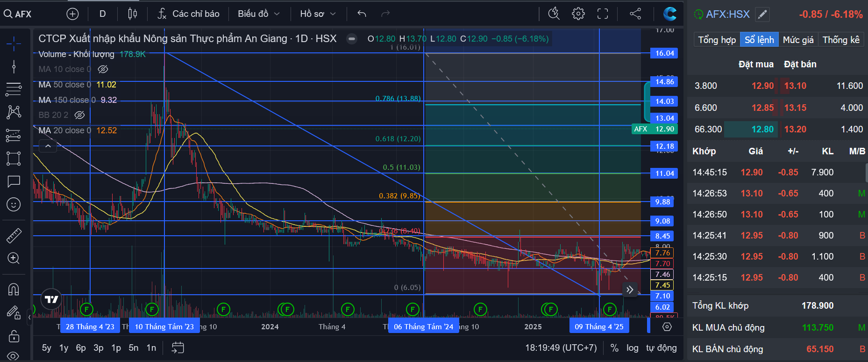Set chart range to 6p
This screenshot has width=868, height=362.
pos(81,348)
